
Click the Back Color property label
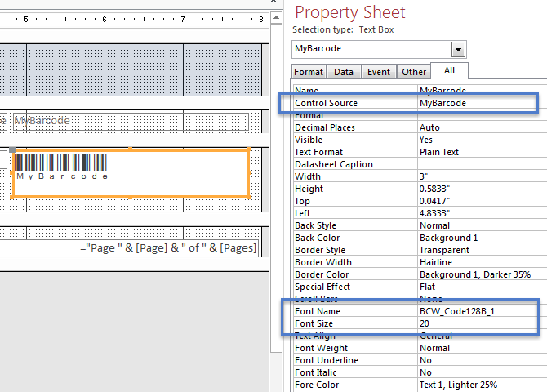tap(317, 238)
